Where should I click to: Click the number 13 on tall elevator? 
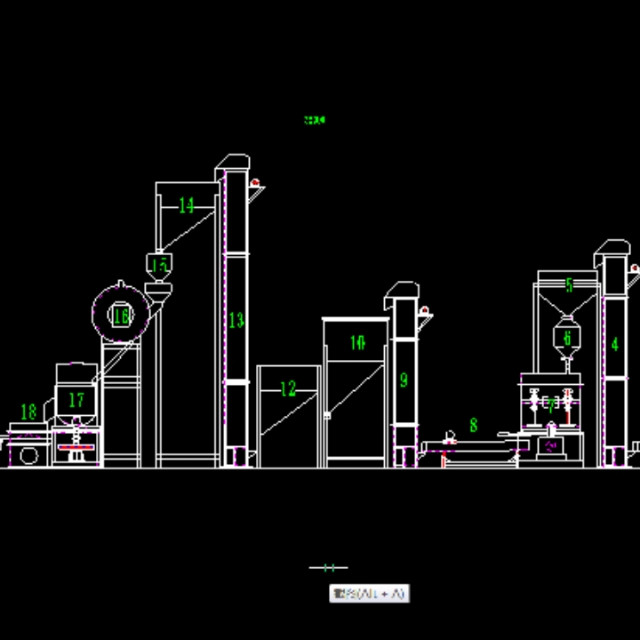click(x=236, y=320)
